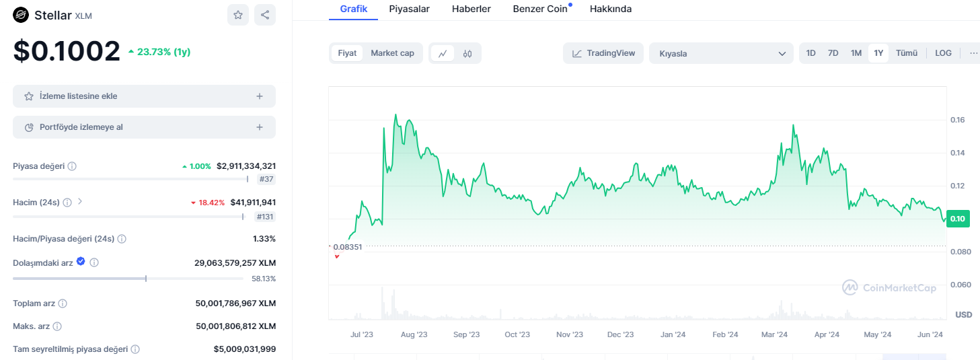Switch to the Hakkında tab

pos(611,9)
